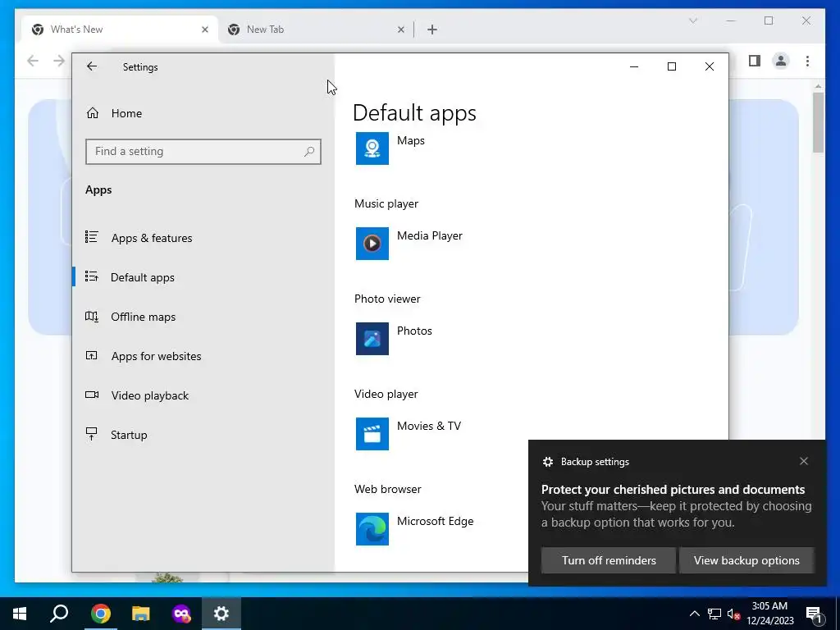Close the Settings window

(x=710, y=66)
